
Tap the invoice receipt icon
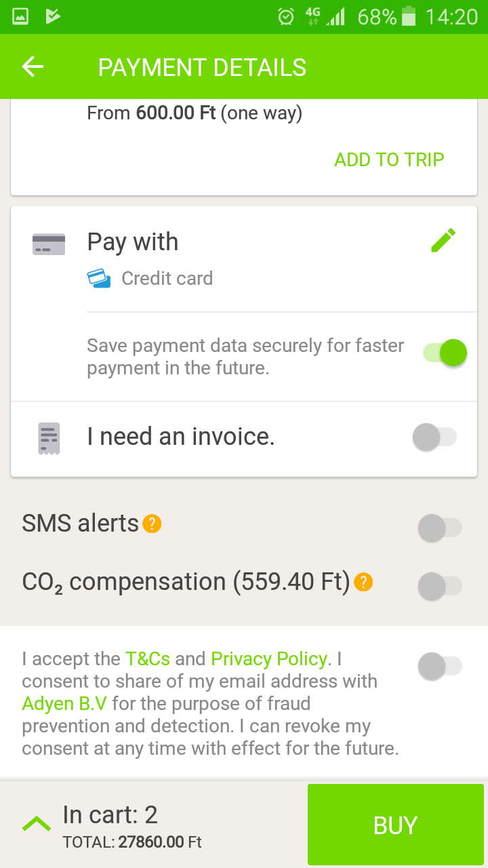[49, 438]
